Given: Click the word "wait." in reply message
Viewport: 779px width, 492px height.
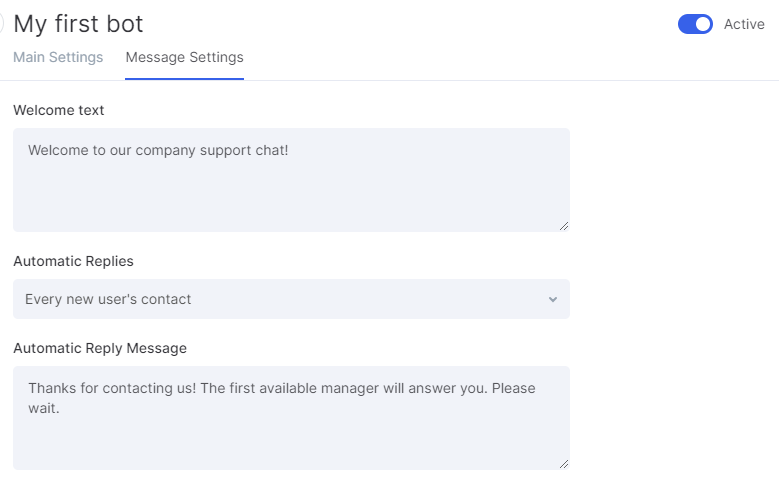Looking at the screenshot, I should 44,409.
